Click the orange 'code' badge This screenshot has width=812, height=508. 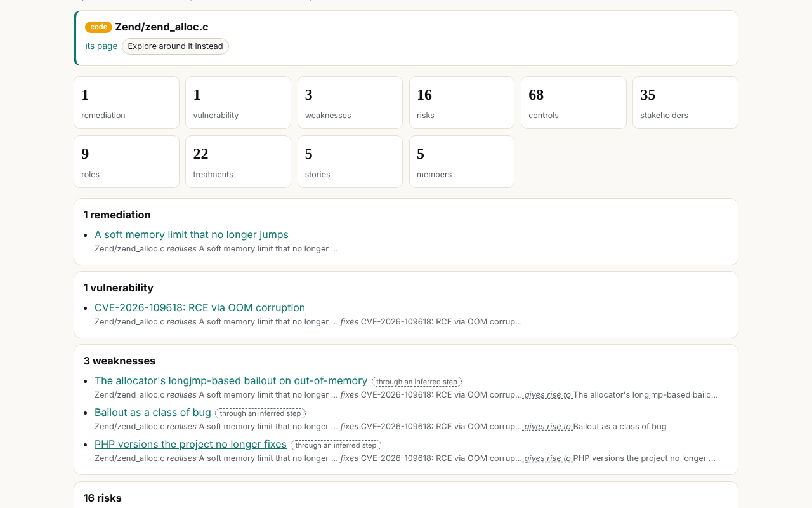pos(98,27)
